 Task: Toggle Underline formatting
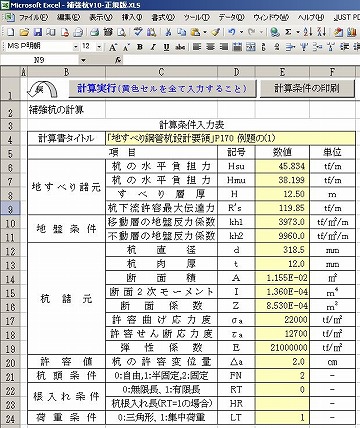[x=166, y=47]
